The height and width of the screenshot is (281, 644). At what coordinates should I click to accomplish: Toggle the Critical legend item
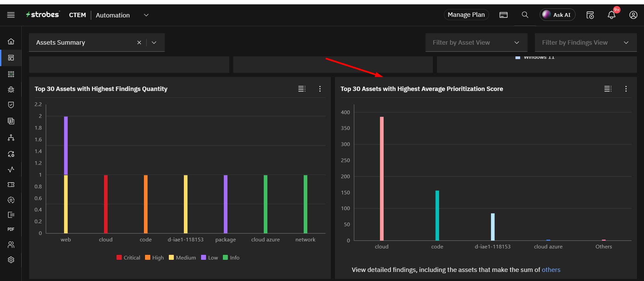[128, 257]
